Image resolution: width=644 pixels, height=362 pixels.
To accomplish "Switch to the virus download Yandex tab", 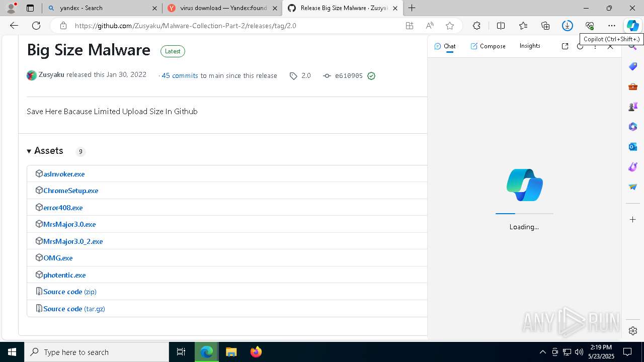I will [x=222, y=8].
